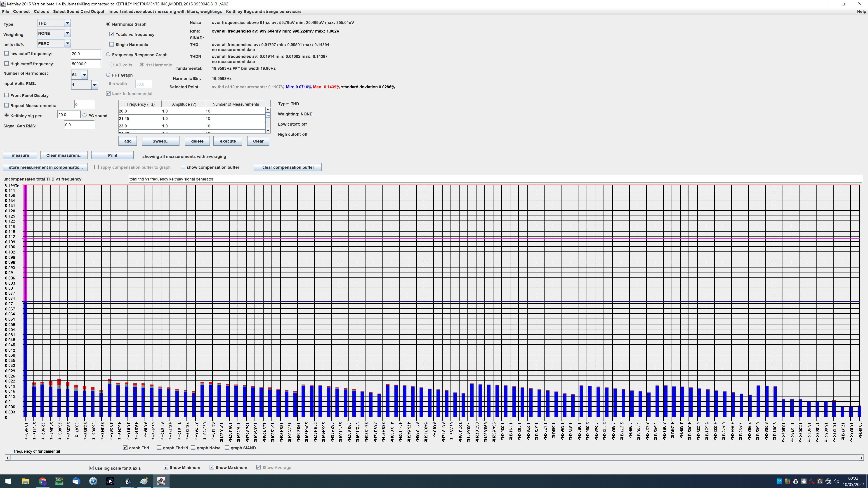
Task: Untick the Show Maximum checkbox
Action: (x=212, y=467)
